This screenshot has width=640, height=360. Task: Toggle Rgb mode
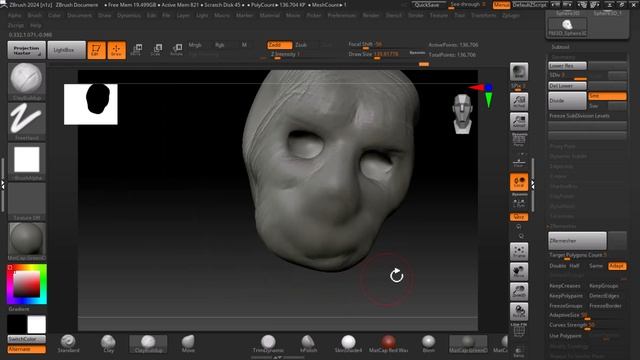[x=220, y=45]
